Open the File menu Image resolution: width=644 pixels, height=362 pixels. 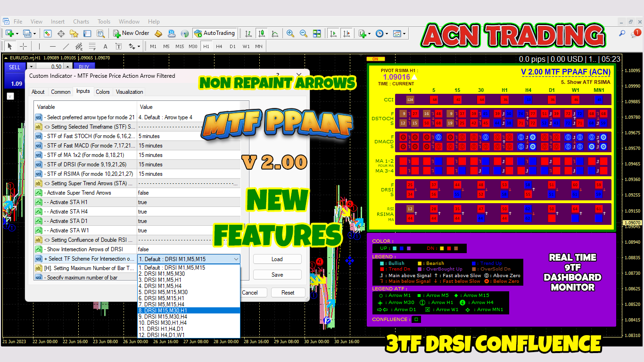[x=18, y=22]
